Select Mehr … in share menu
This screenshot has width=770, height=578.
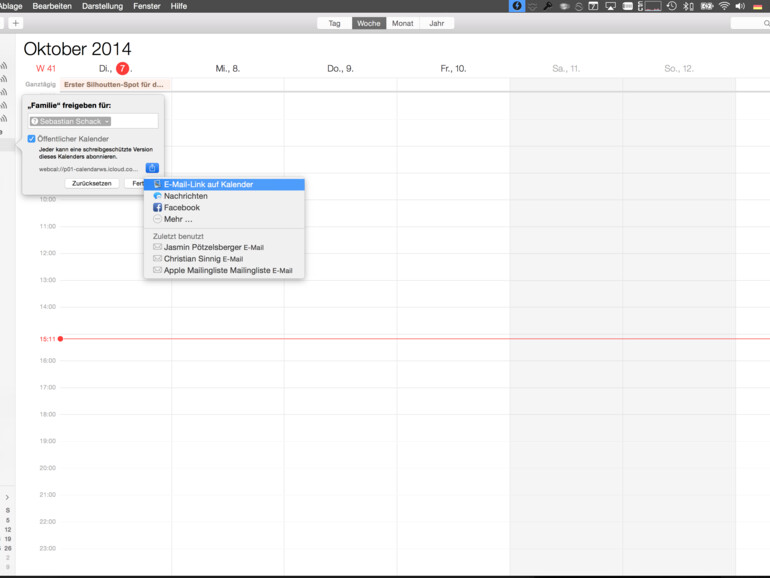pyautogui.click(x=224, y=219)
